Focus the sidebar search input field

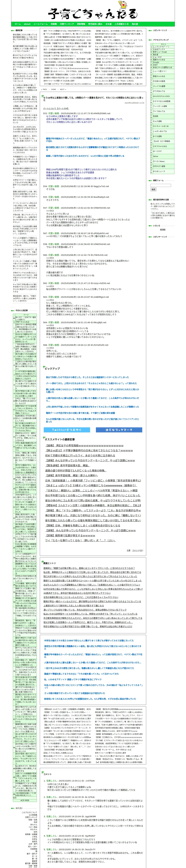(161, 185)
